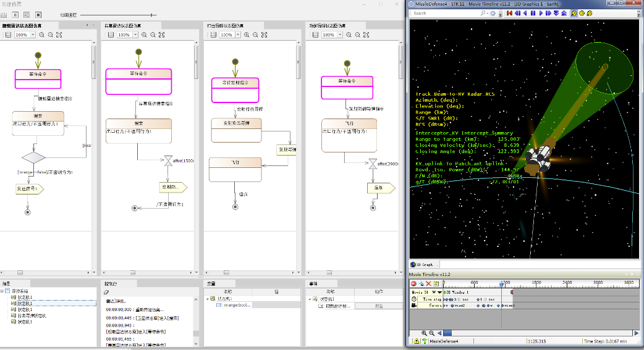Screen dimensions: 644x350
Task: Click the action button in events panel
Action: tap(379, 306)
